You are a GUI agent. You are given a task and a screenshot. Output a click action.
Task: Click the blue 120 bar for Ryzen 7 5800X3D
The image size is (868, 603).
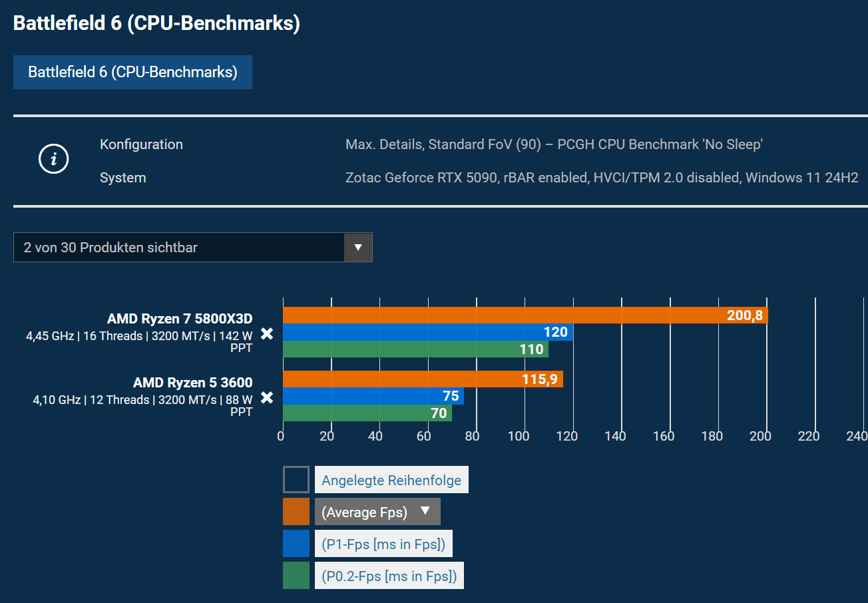[428, 332]
